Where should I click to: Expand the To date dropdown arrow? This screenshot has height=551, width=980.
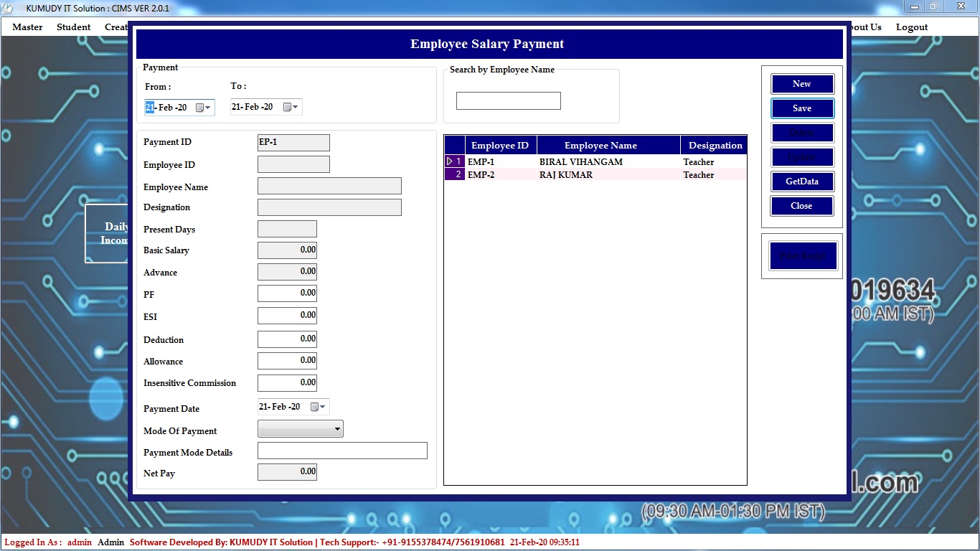[296, 107]
